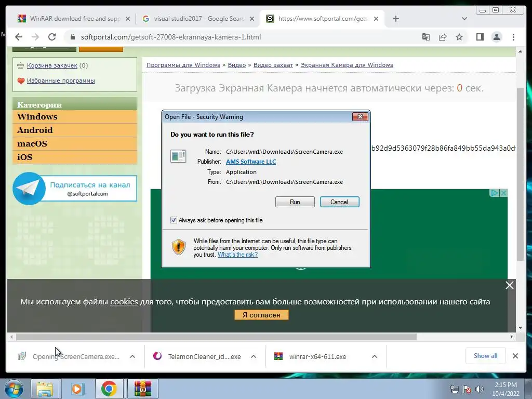Dismiss the cookie banner with X
Viewport: 532px width, 399px height.
tap(509, 285)
